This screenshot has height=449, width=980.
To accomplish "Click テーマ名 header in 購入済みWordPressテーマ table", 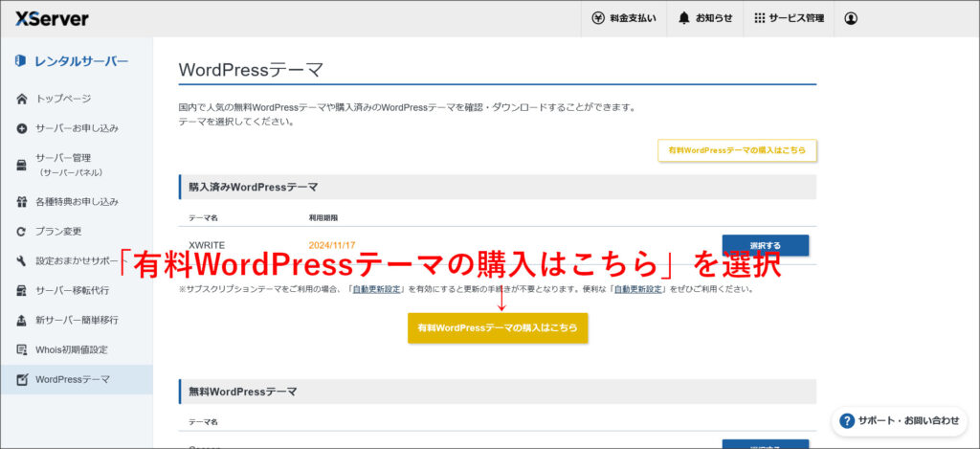I will [x=203, y=217].
